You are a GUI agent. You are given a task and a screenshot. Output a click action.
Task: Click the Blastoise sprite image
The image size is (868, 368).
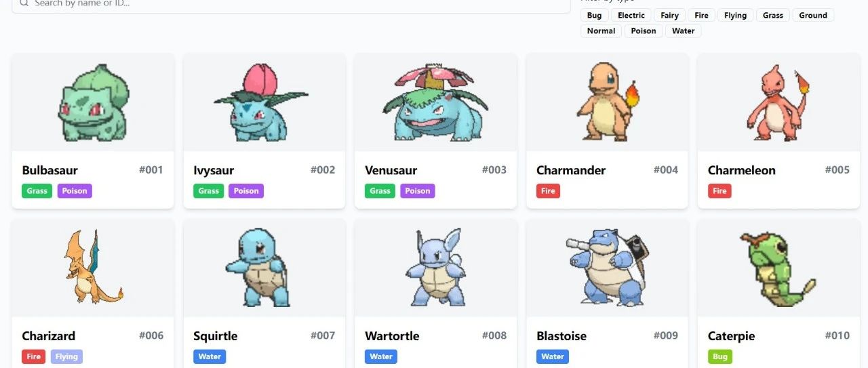click(608, 268)
